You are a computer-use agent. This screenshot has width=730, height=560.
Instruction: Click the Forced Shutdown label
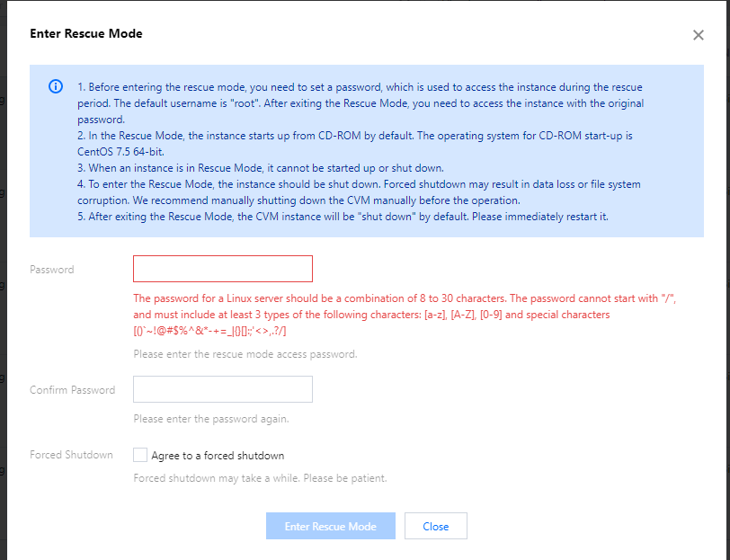71,455
